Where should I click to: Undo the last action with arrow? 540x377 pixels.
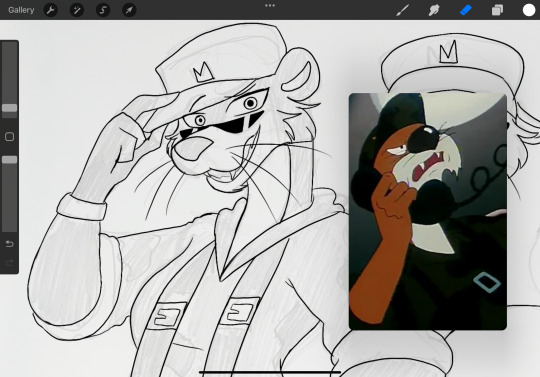[9, 244]
